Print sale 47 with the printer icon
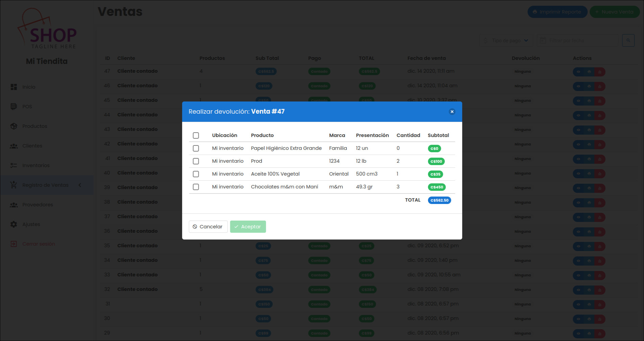The width and height of the screenshot is (644, 341). click(x=589, y=72)
